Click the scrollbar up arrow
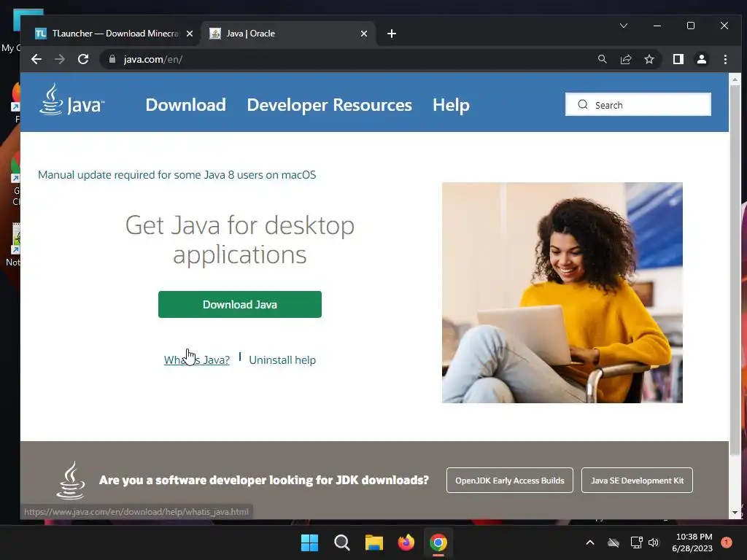Screen dimensions: 747x560 tap(735, 79)
